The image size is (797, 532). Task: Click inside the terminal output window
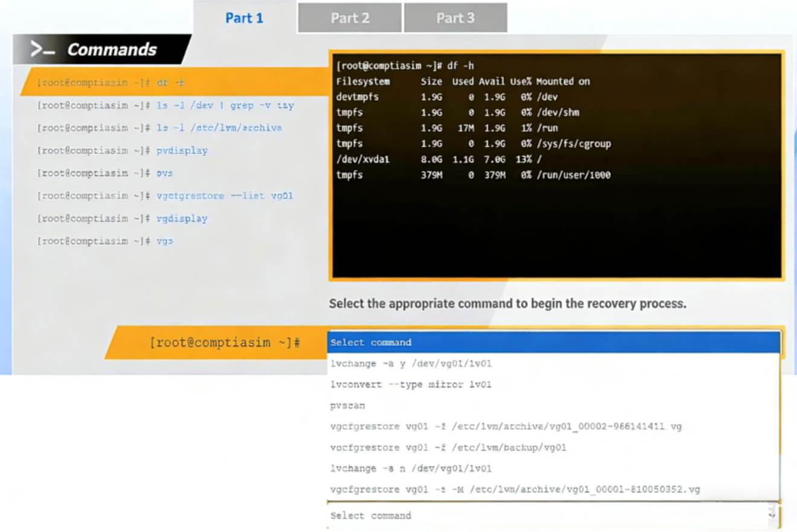point(555,163)
